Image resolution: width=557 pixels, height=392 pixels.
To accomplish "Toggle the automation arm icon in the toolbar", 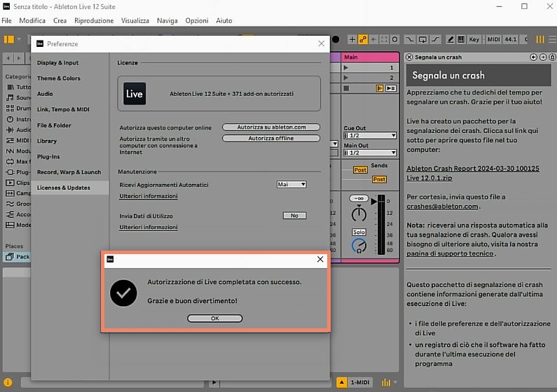I will [x=363, y=39].
